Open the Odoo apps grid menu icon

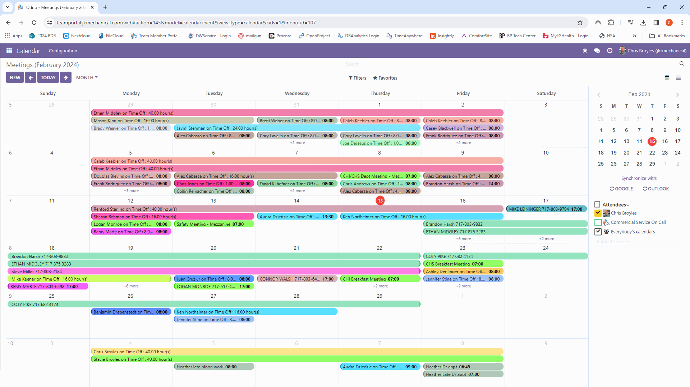(9, 51)
